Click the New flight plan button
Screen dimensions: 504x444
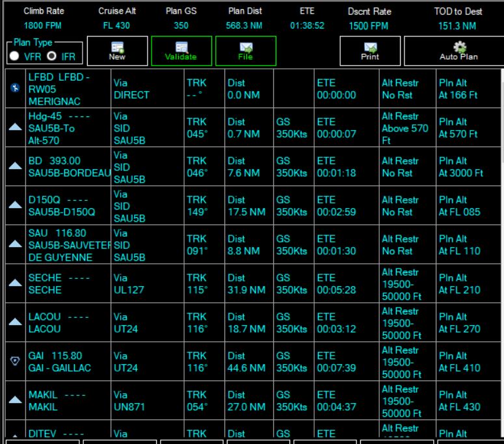click(x=117, y=51)
